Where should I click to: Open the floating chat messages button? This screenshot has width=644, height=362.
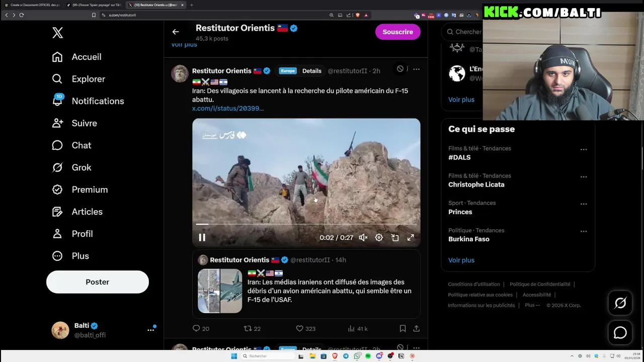tap(620, 332)
